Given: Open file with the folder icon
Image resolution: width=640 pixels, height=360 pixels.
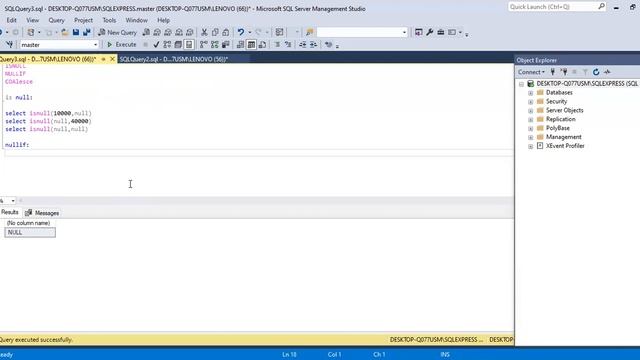Looking at the screenshot, I should pyautogui.click(x=64, y=32).
